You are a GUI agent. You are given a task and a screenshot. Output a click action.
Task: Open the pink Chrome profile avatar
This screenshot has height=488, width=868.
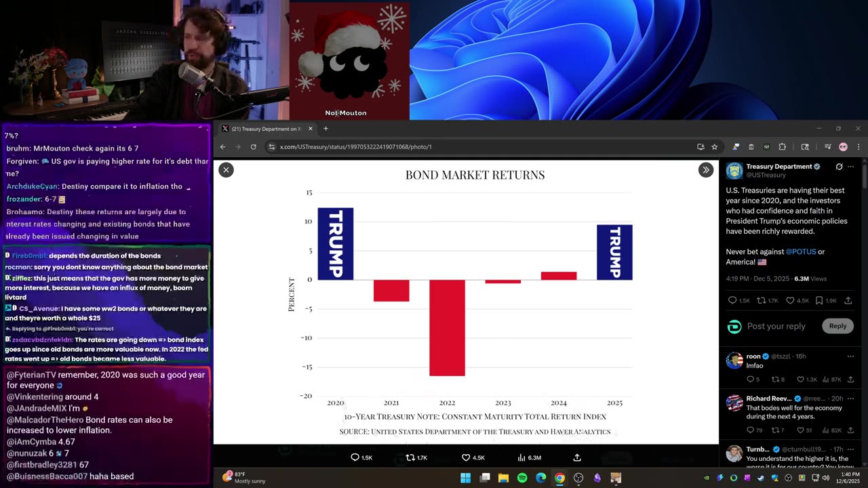pyautogui.click(x=843, y=146)
